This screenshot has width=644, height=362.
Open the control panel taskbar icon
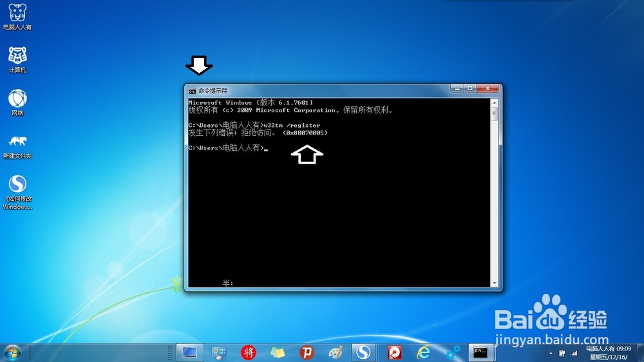pos(218,352)
